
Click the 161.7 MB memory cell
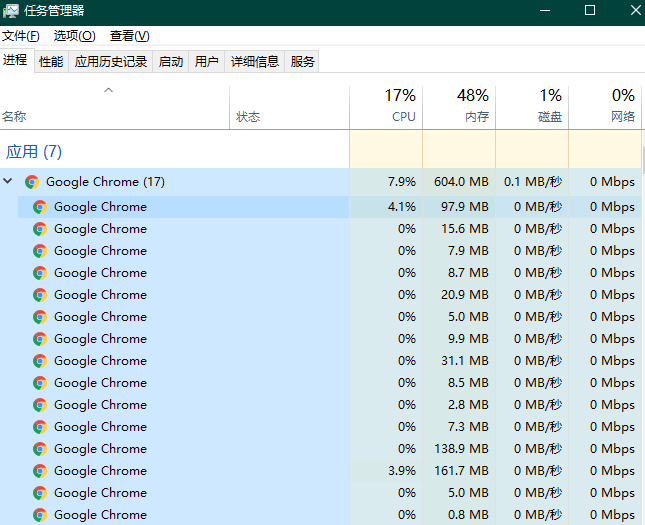point(459,471)
